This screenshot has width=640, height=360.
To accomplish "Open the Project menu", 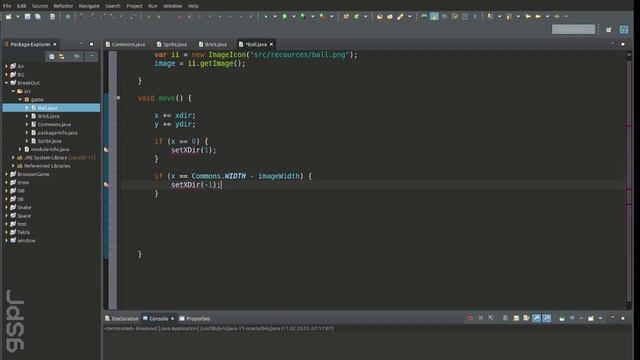I will [134, 6].
